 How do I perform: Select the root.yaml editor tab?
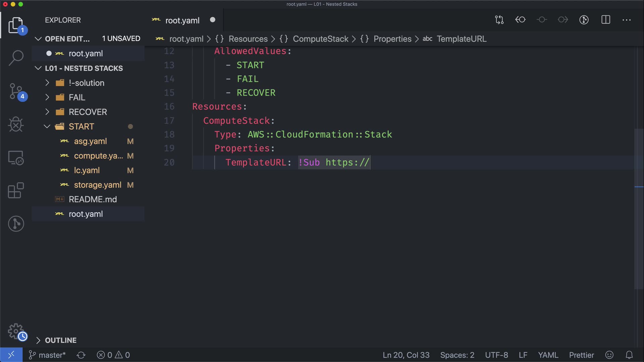click(x=182, y=20)
